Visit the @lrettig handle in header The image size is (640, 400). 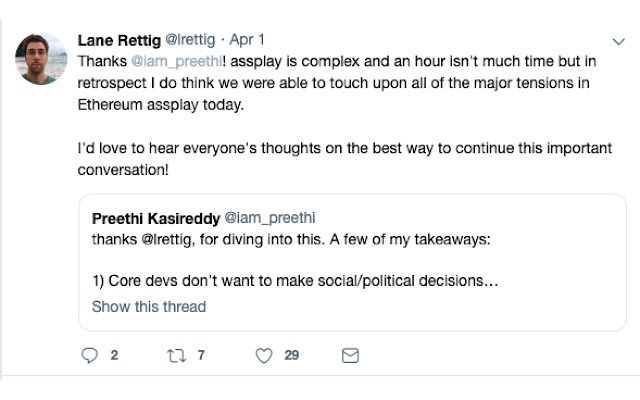[x=190, y=40]
